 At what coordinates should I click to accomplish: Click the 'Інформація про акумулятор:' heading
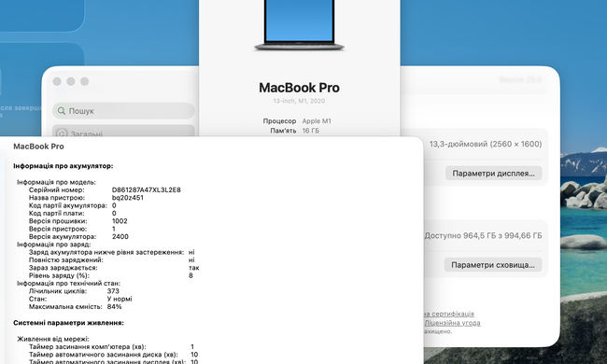[x=64, y=166]
